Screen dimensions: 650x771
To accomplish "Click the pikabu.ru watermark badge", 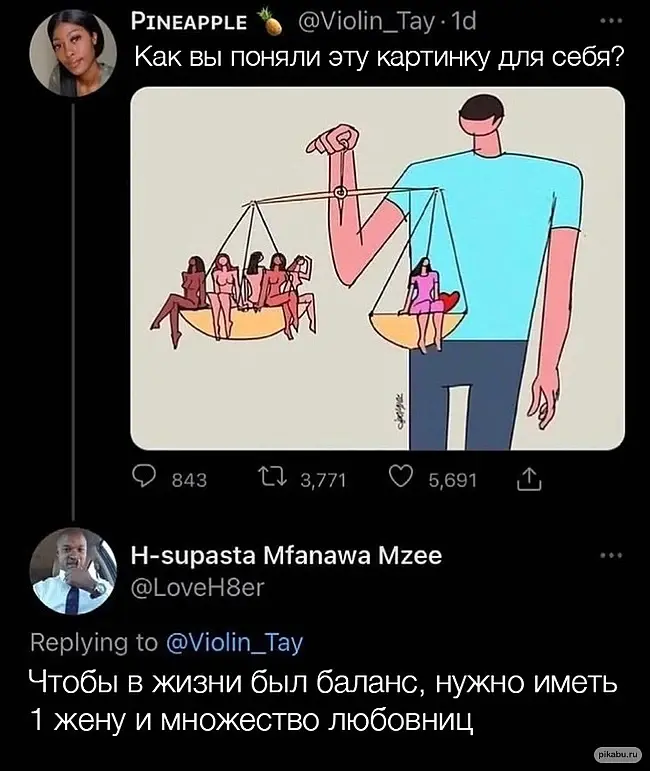I will click(x=618, y=753).
